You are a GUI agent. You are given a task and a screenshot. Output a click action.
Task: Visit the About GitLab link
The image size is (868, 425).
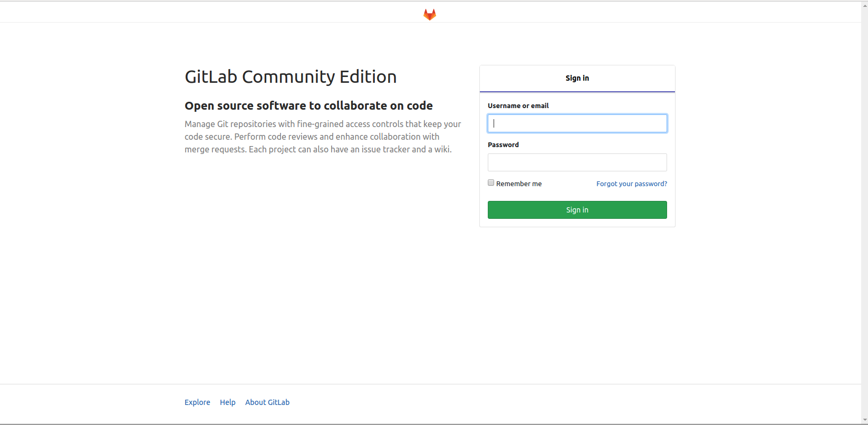pos(267,402)
